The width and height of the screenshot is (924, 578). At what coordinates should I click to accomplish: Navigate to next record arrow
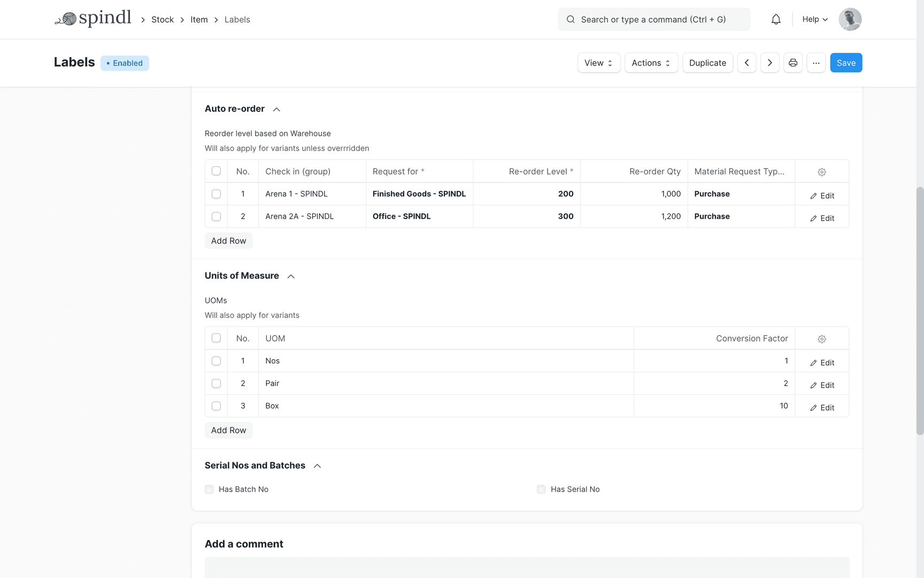click(770, 63)
